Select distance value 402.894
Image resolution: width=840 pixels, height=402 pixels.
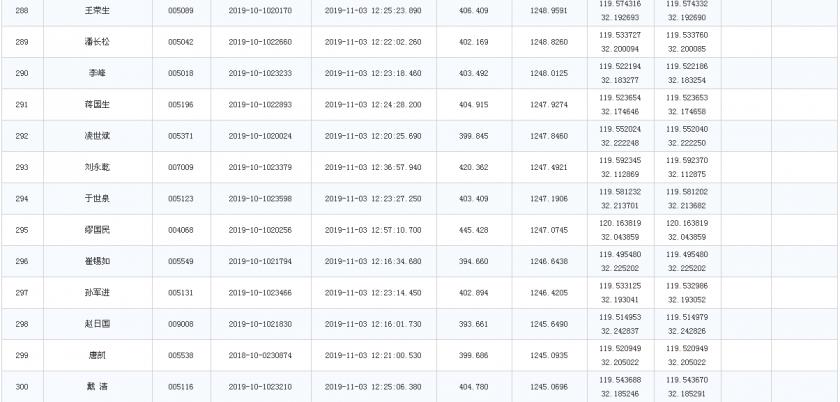[x=474, y=293]
